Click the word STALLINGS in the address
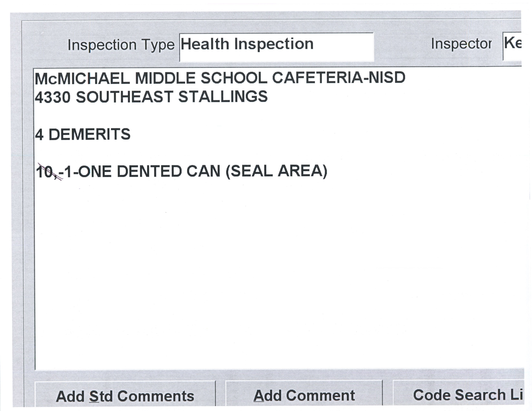The width and height of the screenshot is (532, 411). [223, 96]
